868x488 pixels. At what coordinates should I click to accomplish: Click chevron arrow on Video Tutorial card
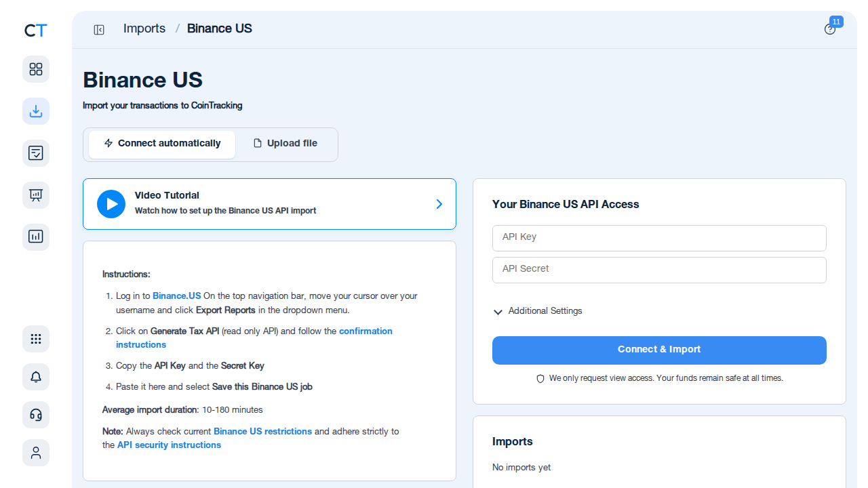(x=439, y=204)
